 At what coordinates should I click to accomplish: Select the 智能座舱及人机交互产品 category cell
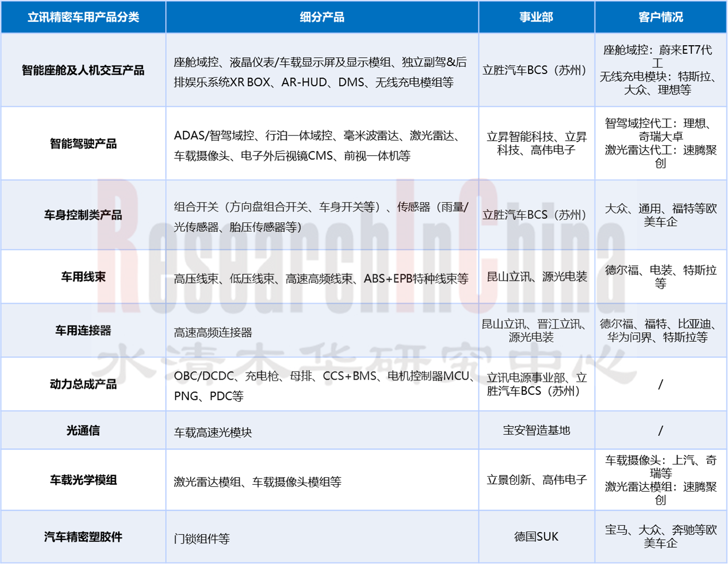click(x=83, y=70)
